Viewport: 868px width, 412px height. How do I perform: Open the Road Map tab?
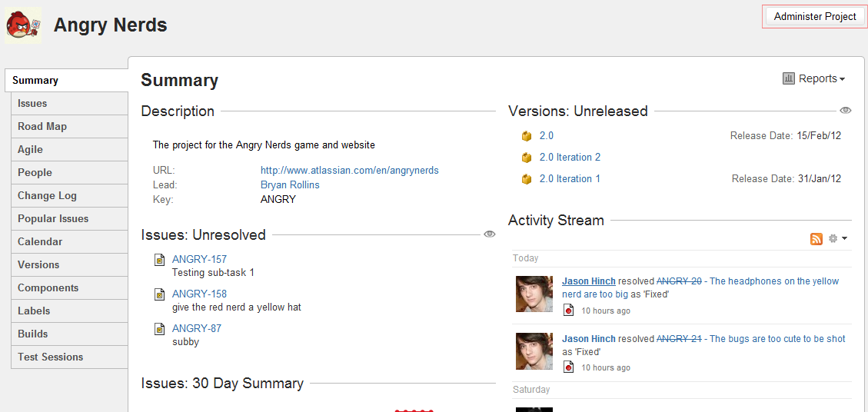[69, 127]
